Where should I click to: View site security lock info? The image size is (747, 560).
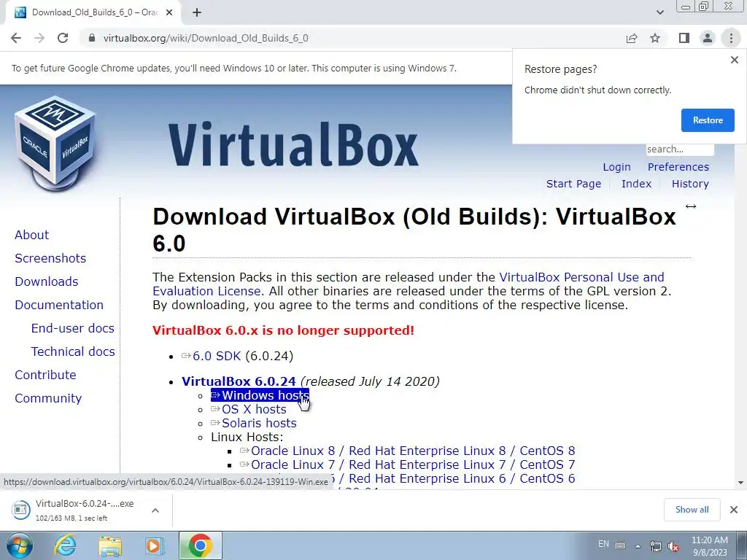tap(92, 38)
